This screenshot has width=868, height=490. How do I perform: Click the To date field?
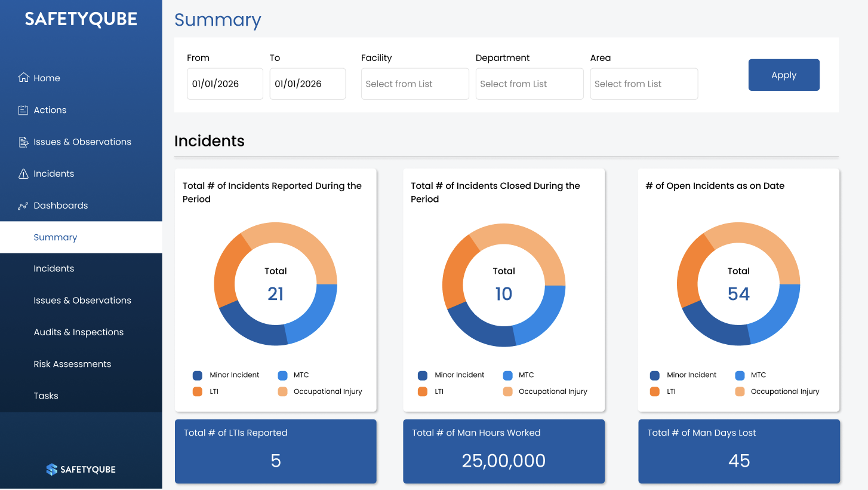click(307, 84)
